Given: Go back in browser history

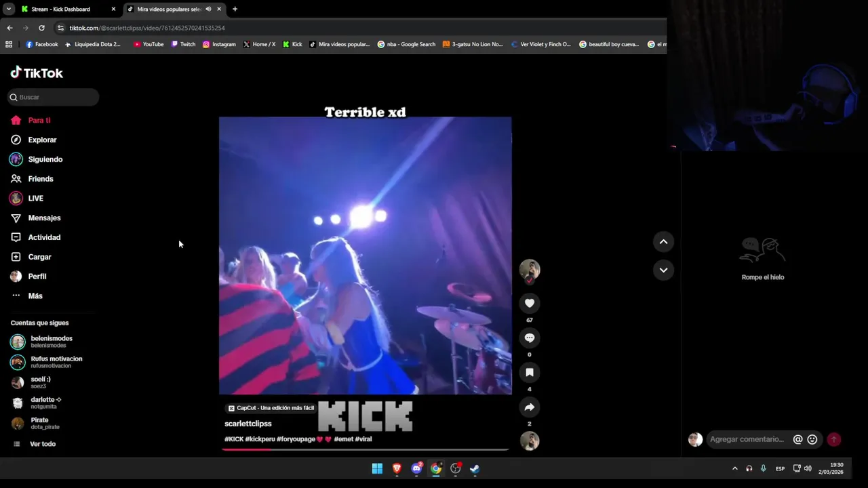Looking at the screenshot, I should (9, 28).
